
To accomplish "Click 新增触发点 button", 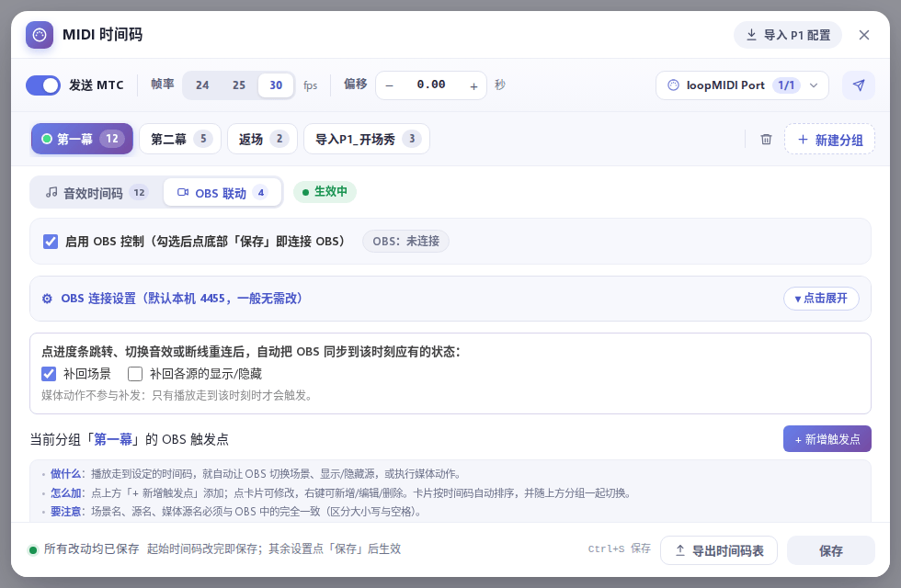I will pyautogui.click(x=827, y=439).
